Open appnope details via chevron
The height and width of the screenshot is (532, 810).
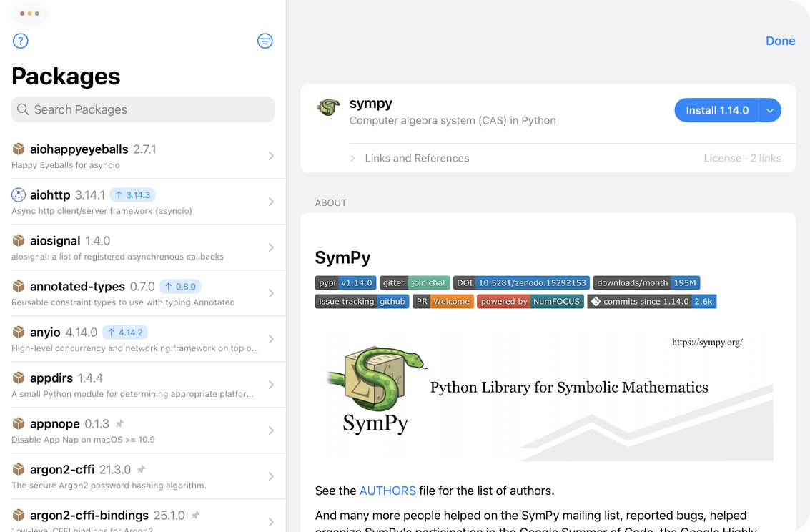click(271, 430)
